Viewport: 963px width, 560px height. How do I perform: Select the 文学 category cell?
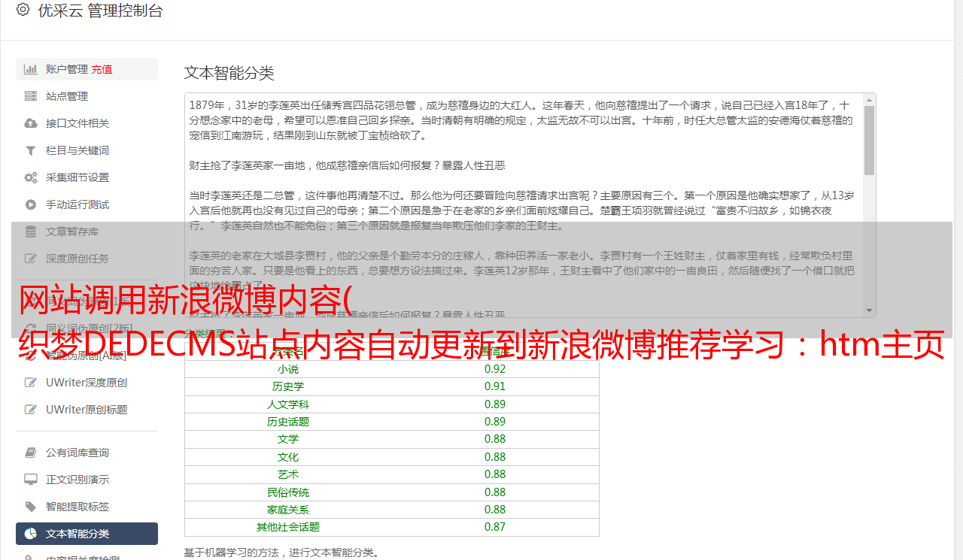(x=288, y=439)
